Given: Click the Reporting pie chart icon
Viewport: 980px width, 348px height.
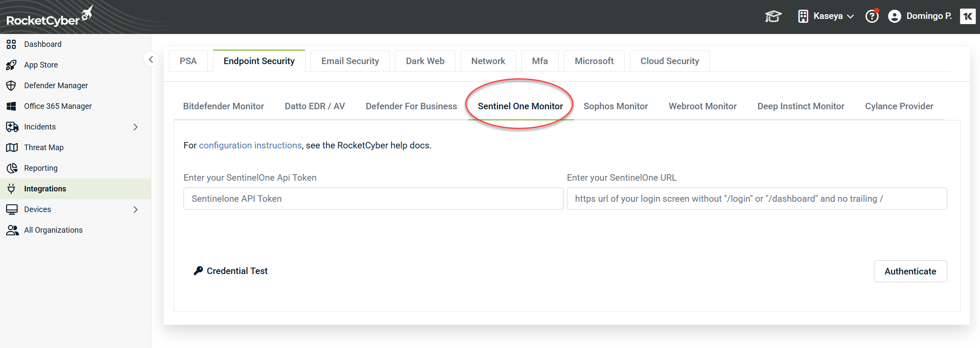Looking at the screenshot, I should [x=12, y=168].
